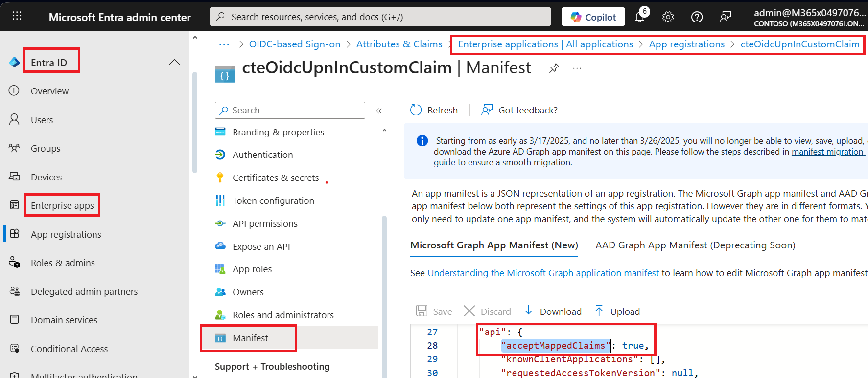Click the Groups people icon
868x378 pixels.
point(15,148)
